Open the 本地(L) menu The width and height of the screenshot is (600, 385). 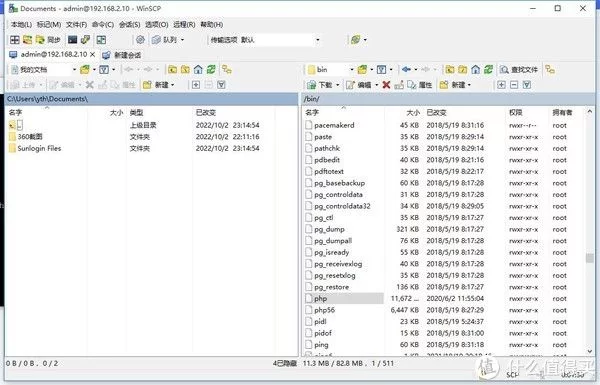pos(21,24)
